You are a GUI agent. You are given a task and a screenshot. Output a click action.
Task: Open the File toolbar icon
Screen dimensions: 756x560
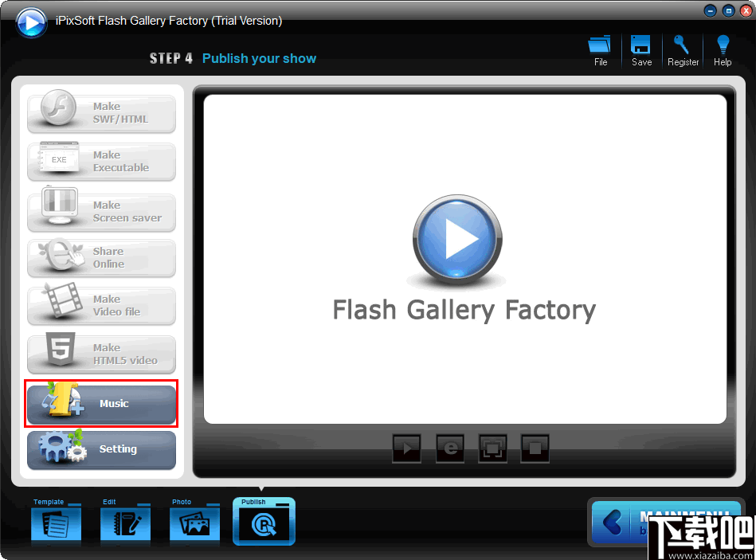click(x=599, y=49)
